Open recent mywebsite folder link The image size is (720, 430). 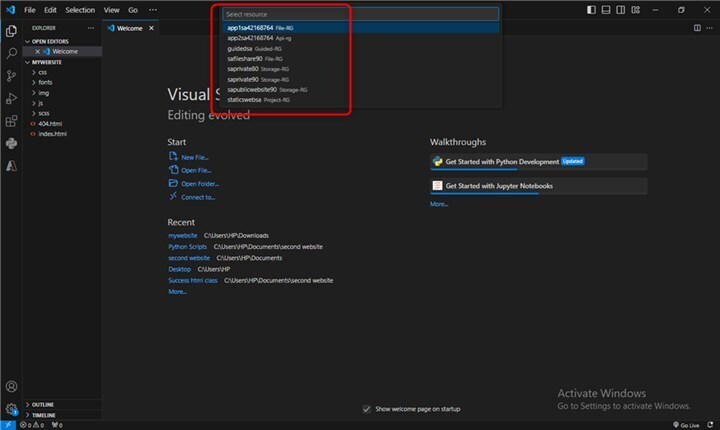183,236
